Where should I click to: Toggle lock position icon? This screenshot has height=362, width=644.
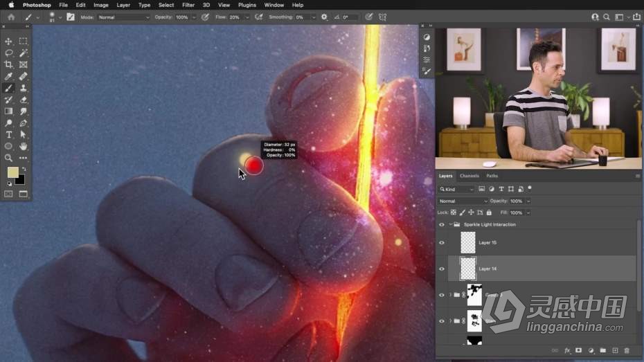pos(471,212)
